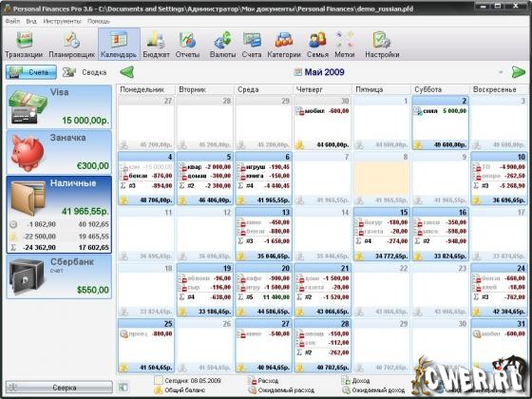Click the -24 362,90 total in Наличные card
Viewport: 532px width, 399px height.
[x=39, y=247]
